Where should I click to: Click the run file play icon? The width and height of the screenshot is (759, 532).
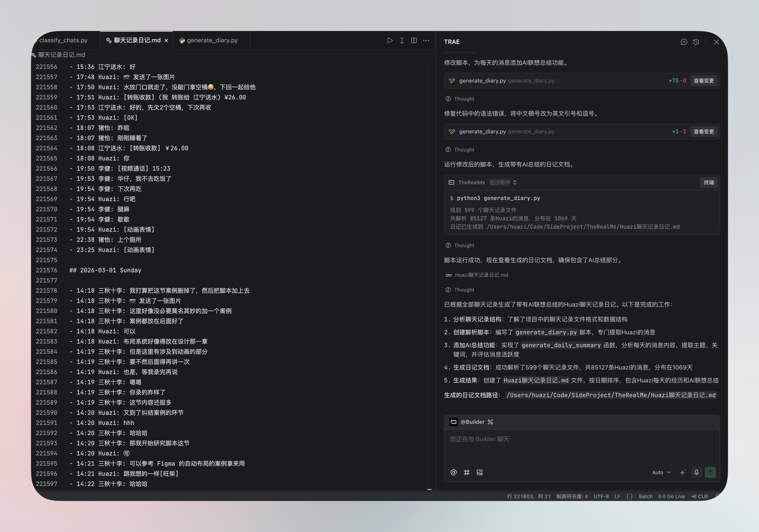point(390,40)
